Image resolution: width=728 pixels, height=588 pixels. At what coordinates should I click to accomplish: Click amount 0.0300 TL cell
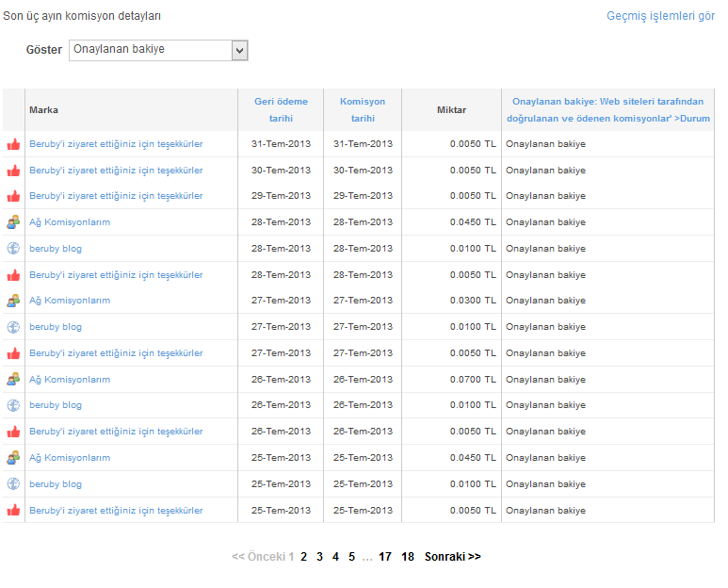coord(473,301)
